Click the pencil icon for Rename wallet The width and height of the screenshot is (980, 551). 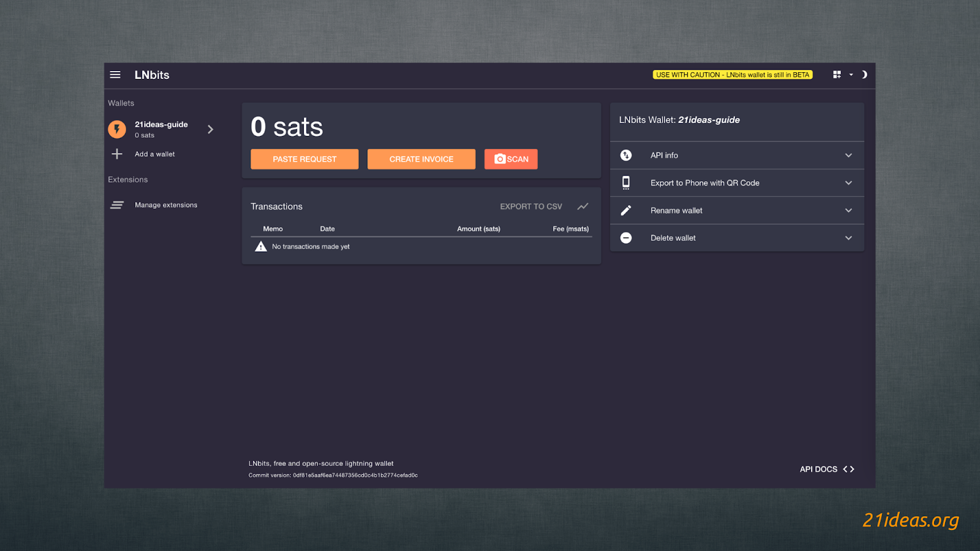tap(625, 211)
